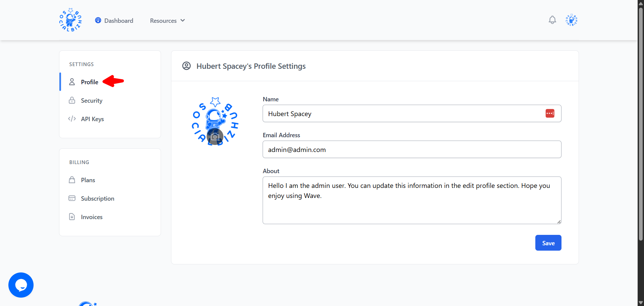Viewport: 644px width, 306px height.
Task: Click the Invoices download document icon
Action: click(72, 217)
